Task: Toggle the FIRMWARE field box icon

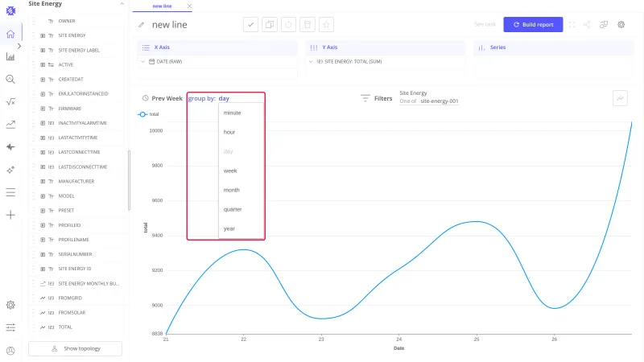Action: coord(43,109)
